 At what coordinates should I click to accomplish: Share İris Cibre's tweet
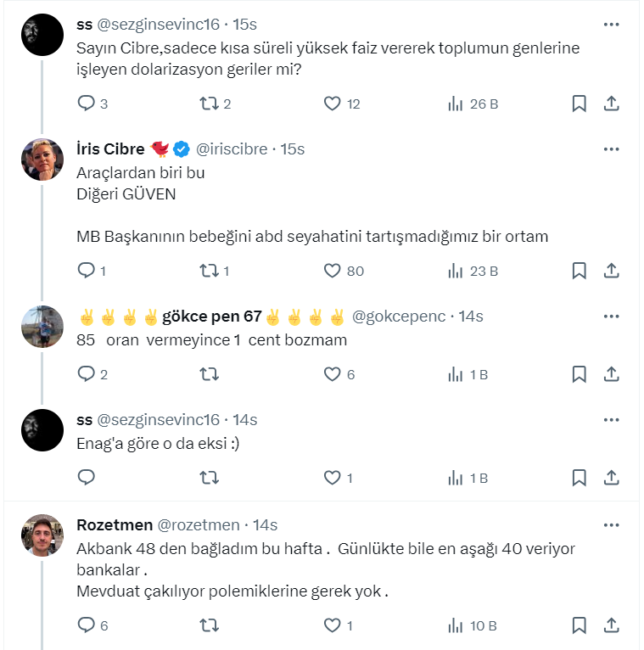point(611,272)
